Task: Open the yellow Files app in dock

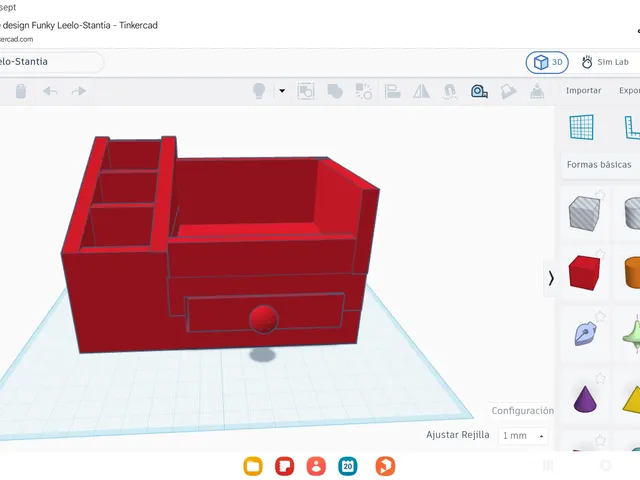Action: [253, 466]
